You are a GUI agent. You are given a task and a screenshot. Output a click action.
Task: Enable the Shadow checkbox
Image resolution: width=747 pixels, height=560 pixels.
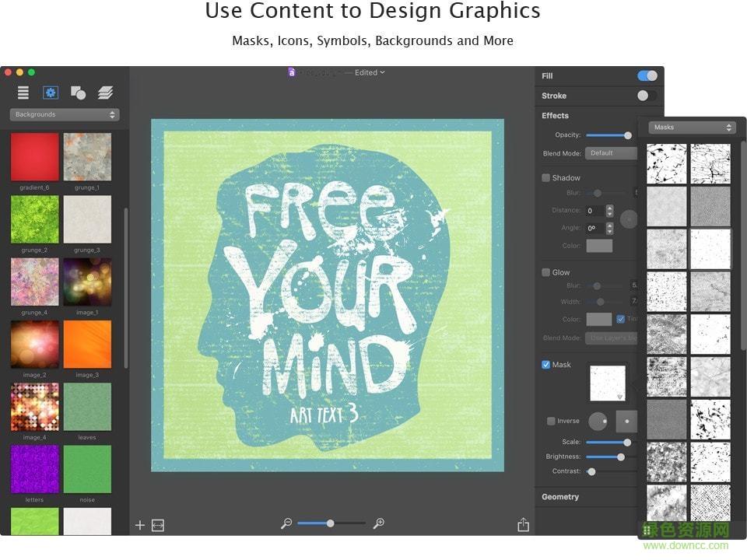click(x=546, y=177)
